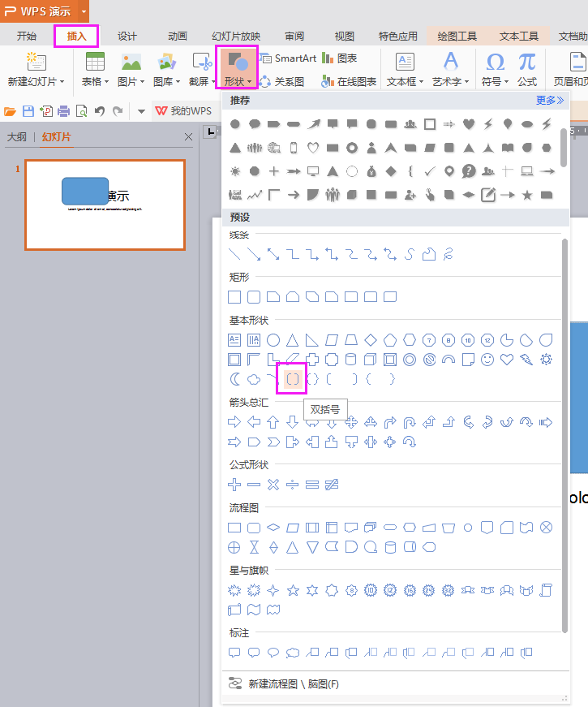588x707 pixels.
Task: Select the cloud shape
Action: point(254,379)
